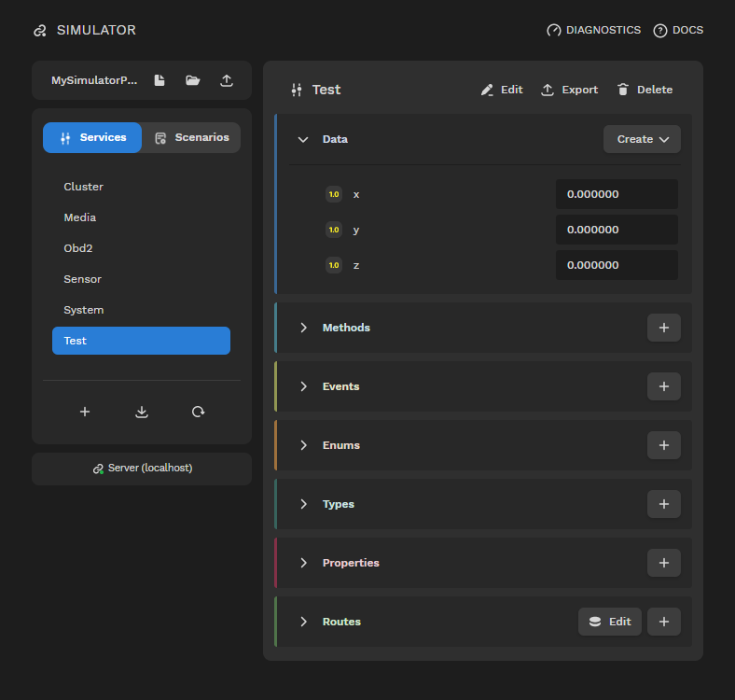Click the new project file icon
Screen dimensions: 735x700
tap(159, 81)
